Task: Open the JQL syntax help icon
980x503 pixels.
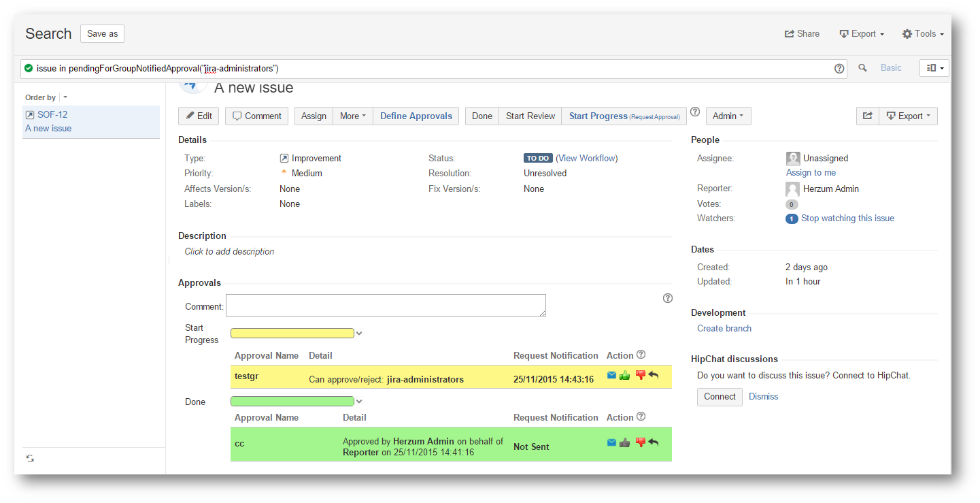Action: (x=839, y=68)
